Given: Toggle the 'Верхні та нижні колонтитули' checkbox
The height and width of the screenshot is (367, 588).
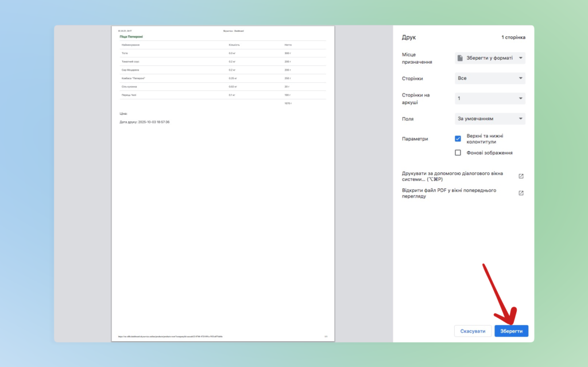Looking at the screenshot, I should pos(458,138).
